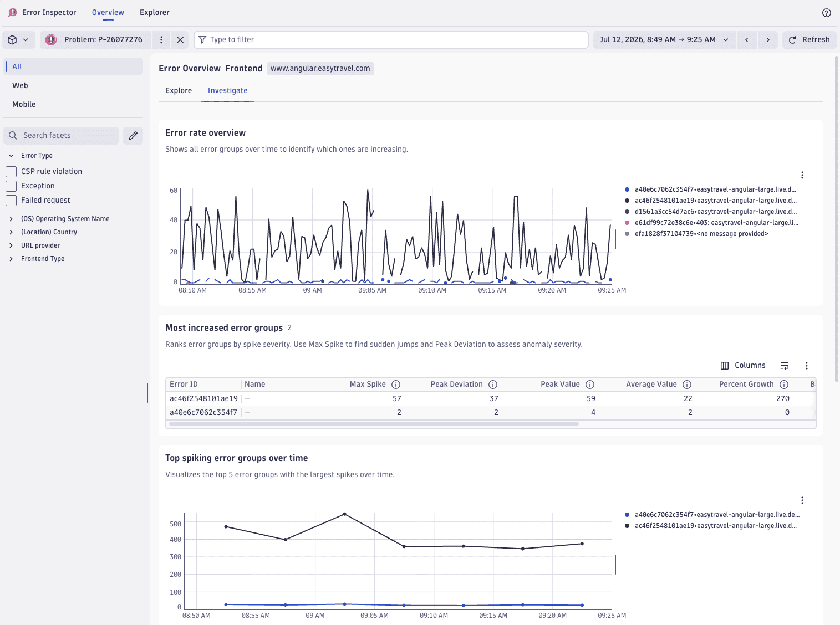Open the help question mark icon
Viewport: 840px width, 625px height.
click(x=826, y=13)
